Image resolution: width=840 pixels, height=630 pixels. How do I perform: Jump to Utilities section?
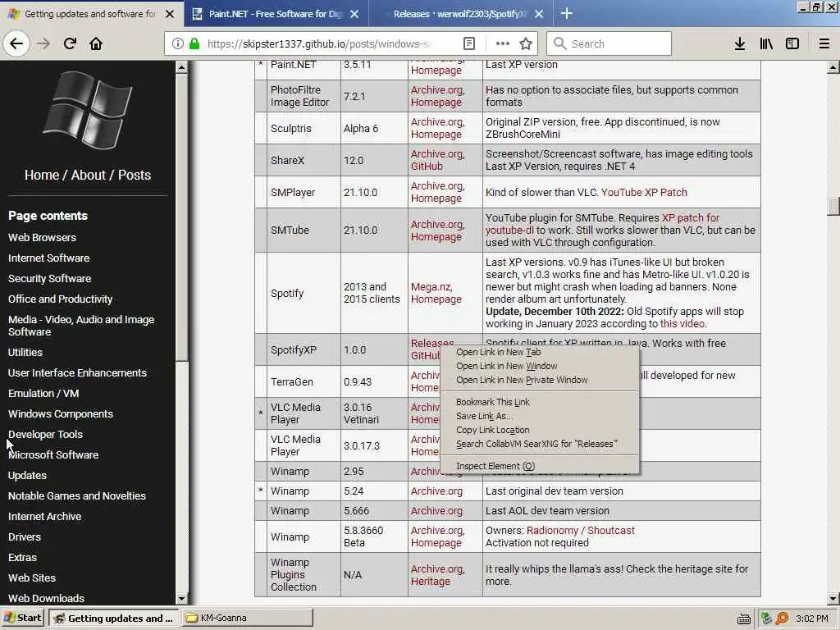tap(25, 352)
